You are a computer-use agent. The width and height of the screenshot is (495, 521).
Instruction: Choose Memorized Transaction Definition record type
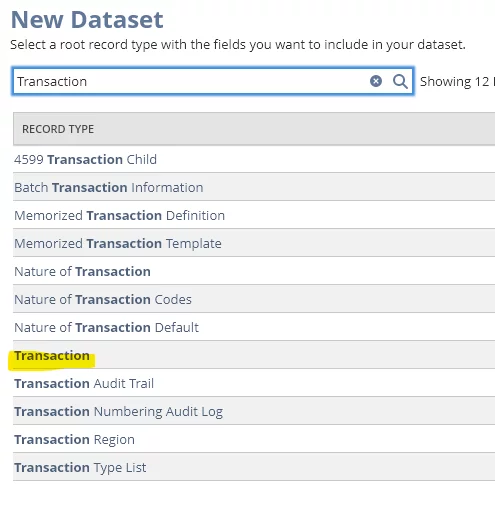pyautogui.click(x=119, y=215)
